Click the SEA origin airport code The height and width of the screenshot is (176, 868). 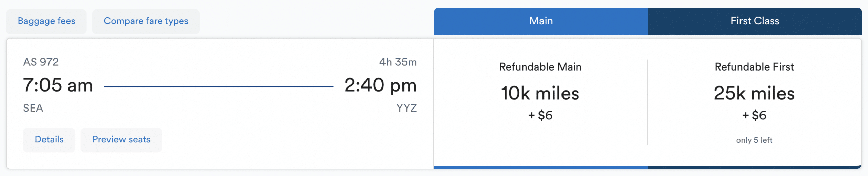[x=33, y=108]
